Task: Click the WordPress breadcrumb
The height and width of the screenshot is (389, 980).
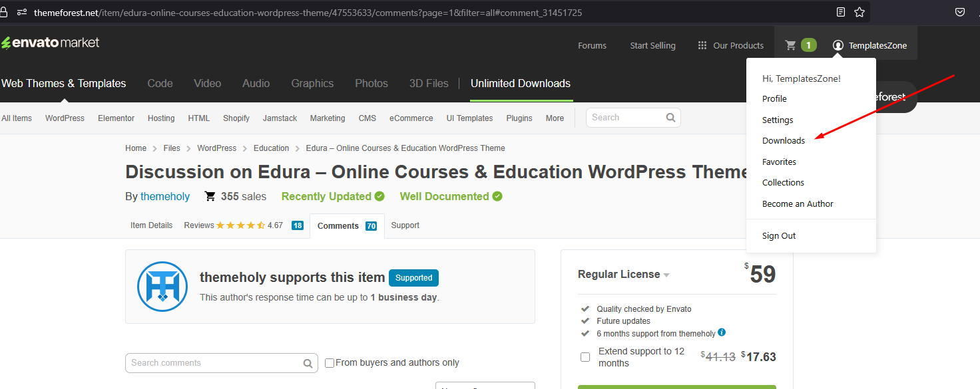Action: click(216, 148)
